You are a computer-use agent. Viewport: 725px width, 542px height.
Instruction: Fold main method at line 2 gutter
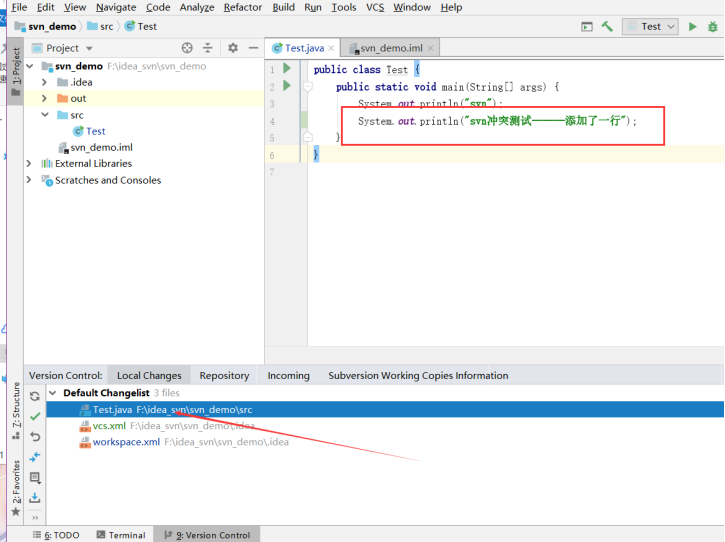tap(308, 86)
